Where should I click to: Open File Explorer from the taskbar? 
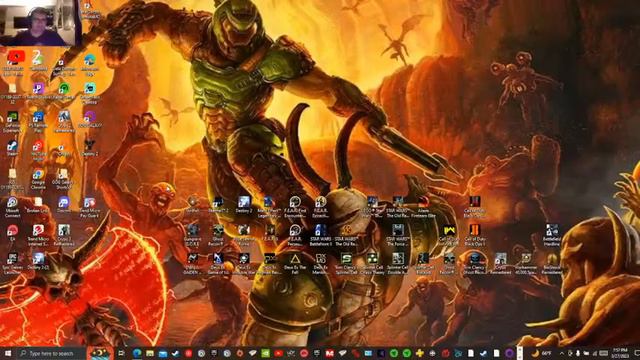point(150,353)
